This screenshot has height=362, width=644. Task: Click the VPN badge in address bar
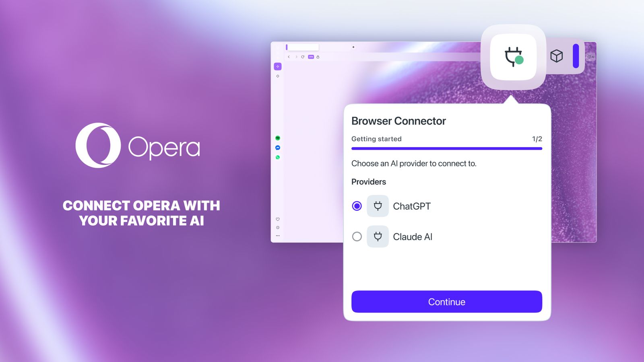point(311,57)
